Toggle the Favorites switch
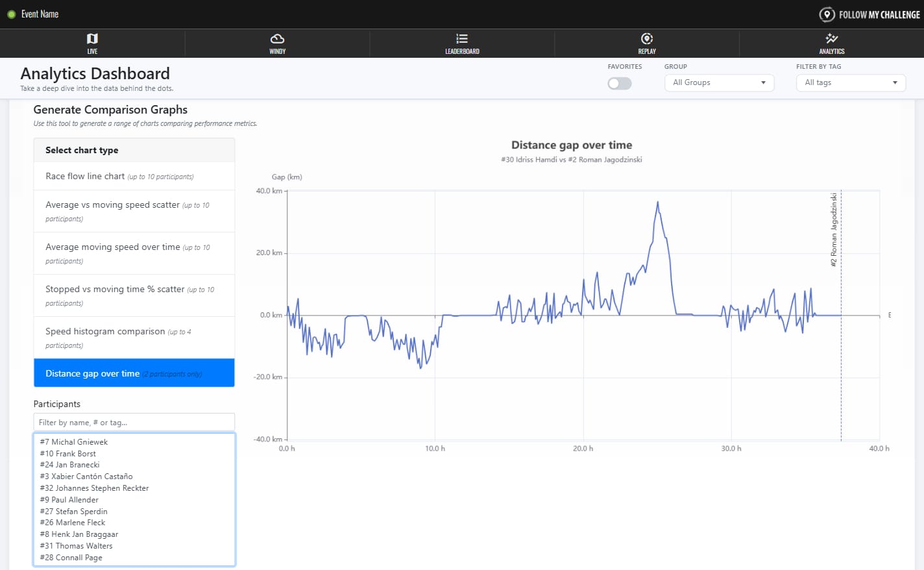The height and width of the screenshot is (570, 924). (x=619, y=83)
